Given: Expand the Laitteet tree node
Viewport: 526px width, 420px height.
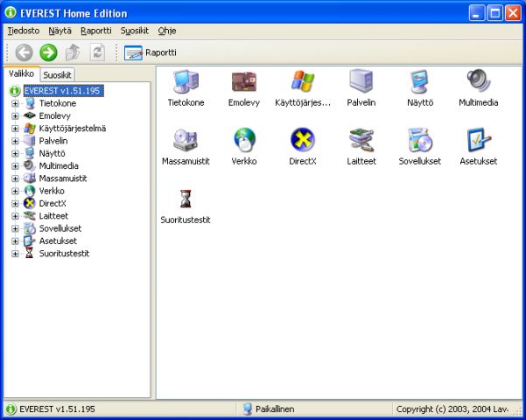Looking at the screenshot, I should coord(15,216).
